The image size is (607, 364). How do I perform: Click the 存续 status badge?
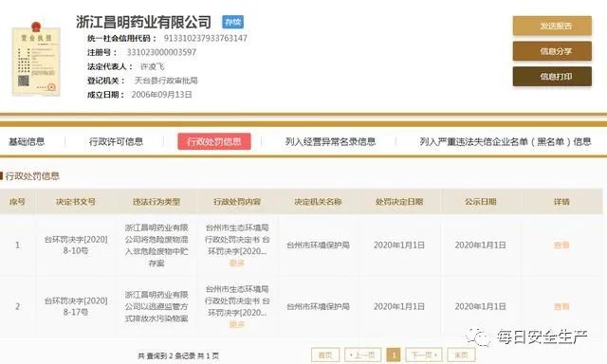tap(232, 22)
